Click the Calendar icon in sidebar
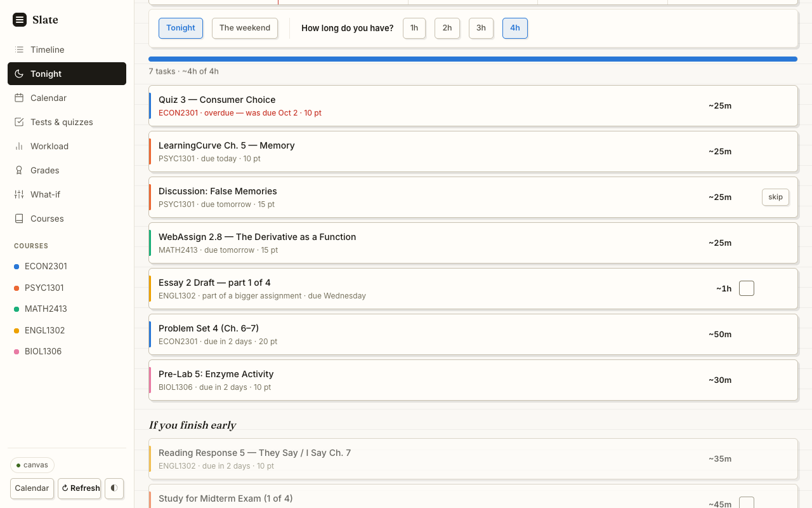812x508 pixels. pos(19,98)
